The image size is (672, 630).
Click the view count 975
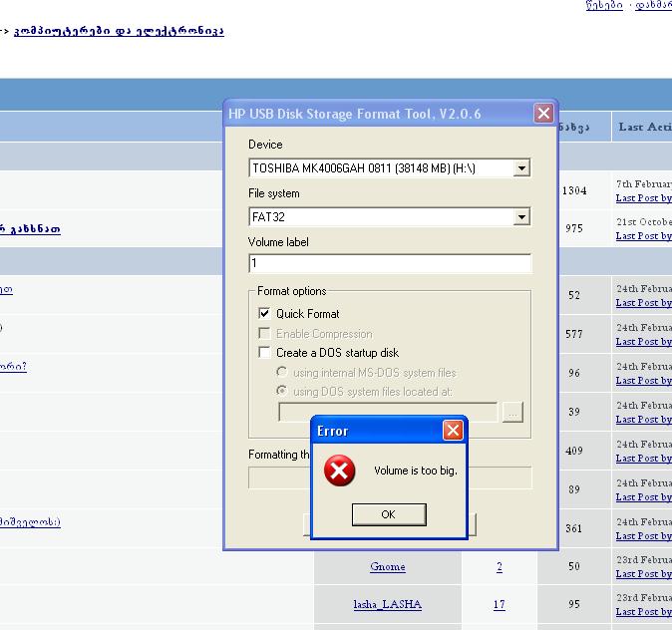574,228
